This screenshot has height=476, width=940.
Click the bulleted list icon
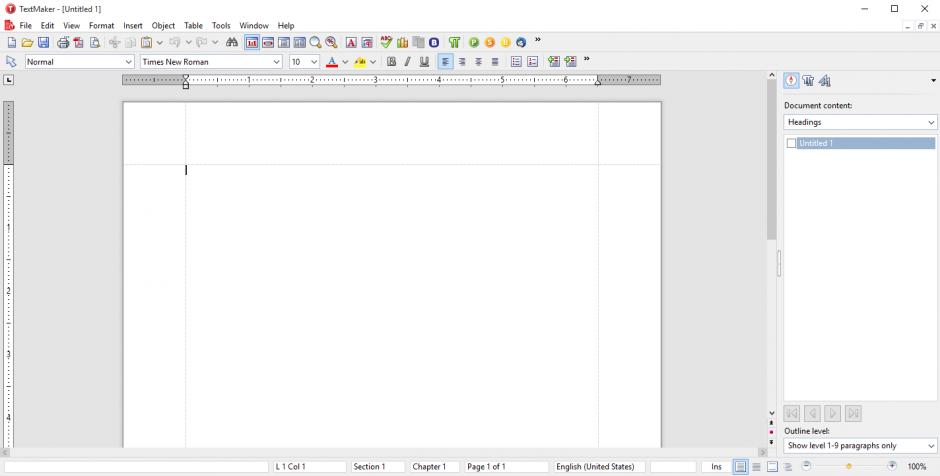tap(516, 61)
